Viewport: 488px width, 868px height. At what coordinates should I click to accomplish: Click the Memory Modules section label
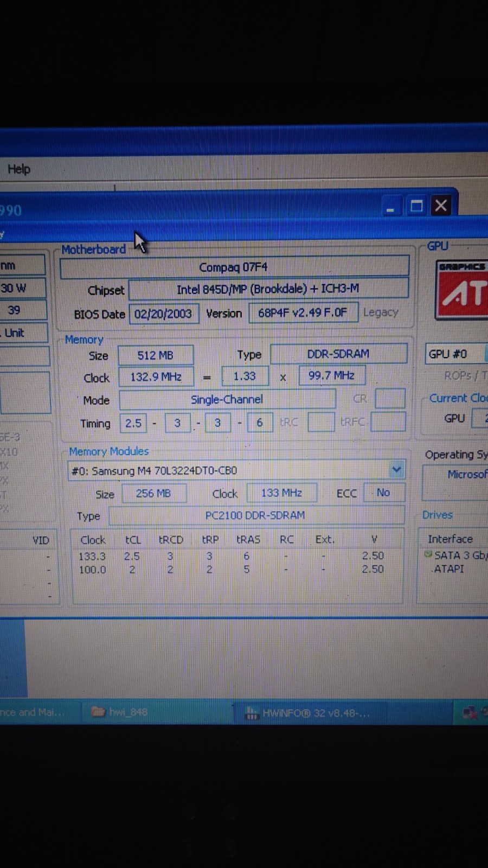(x=108, y=451)
